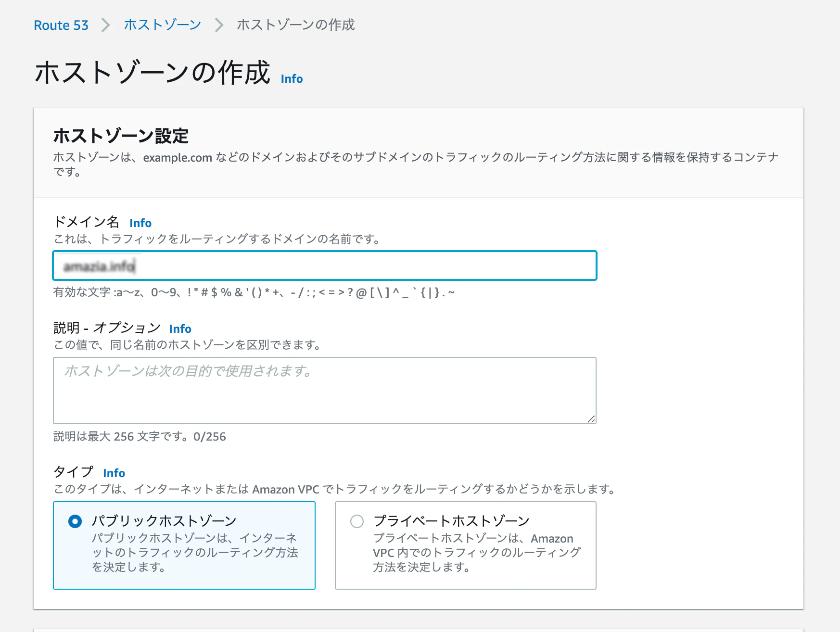This screenshot has width=840, height=632.
Task: Click the タイプ field label
Action: click(x=73, y=472)
